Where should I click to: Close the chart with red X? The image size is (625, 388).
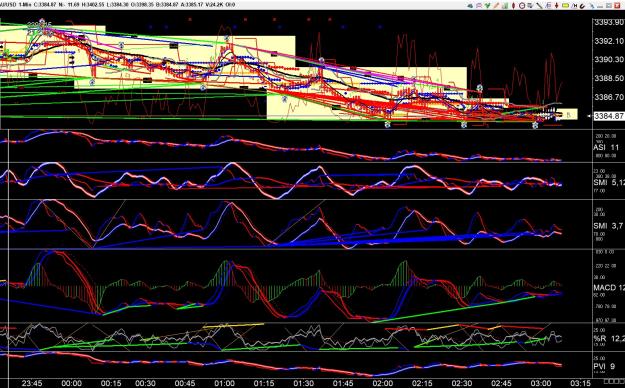tap(617, 6)
